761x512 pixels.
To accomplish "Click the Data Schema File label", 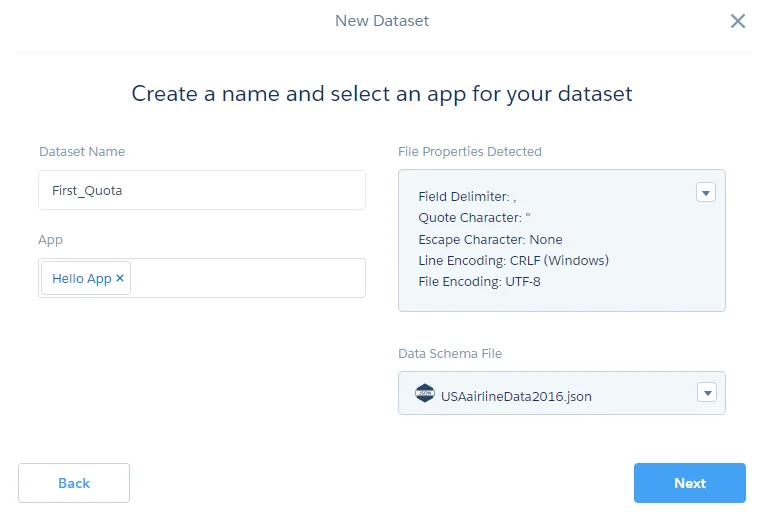I will pos(450,354).
